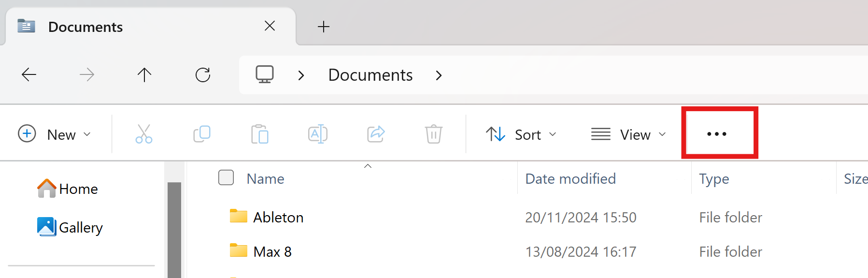Click the Share icon in toolbar
This screenshot has width=868, height=278.
coord(376,134)
